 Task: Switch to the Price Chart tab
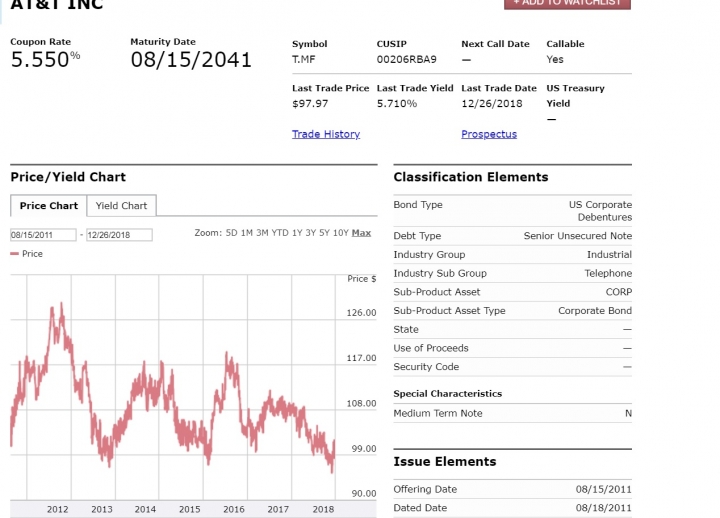49,206
